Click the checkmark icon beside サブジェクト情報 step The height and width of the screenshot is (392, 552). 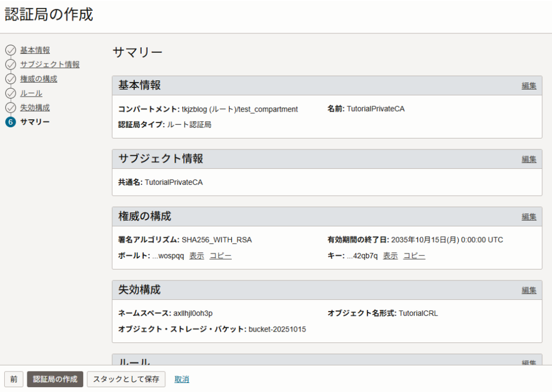(x=10, y=65)
